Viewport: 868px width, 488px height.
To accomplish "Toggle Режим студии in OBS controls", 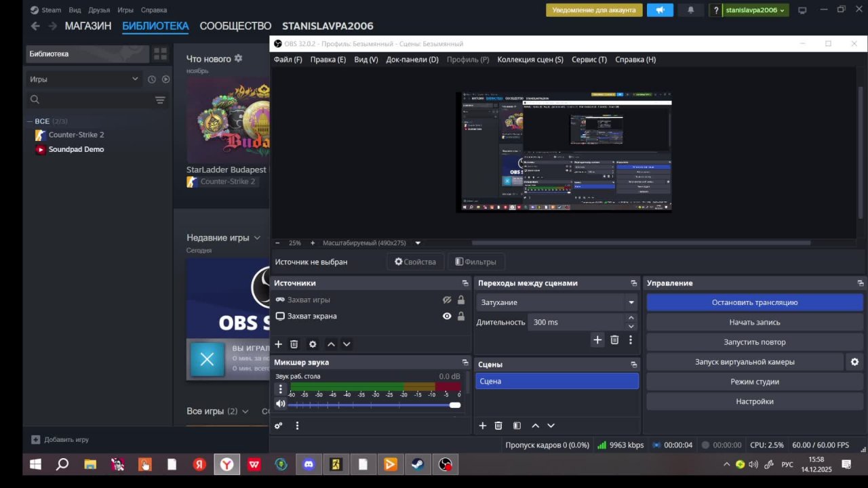I will point(754,382).
